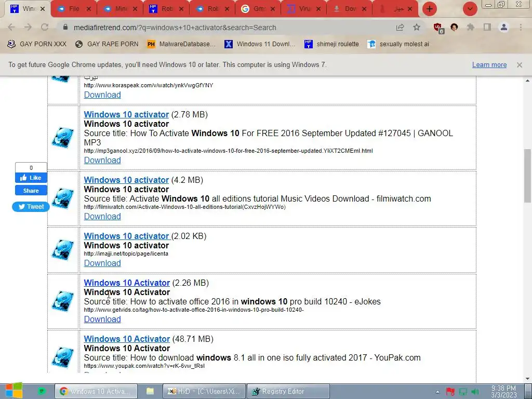
Task: Open Windows 10 Activator (48.71 MB) link
Action: [127, 339]
